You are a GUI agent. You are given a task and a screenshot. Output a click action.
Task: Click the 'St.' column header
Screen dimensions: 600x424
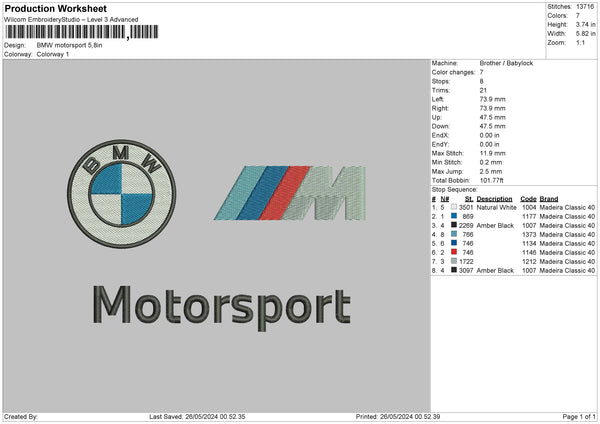click(x=469, y=199)
